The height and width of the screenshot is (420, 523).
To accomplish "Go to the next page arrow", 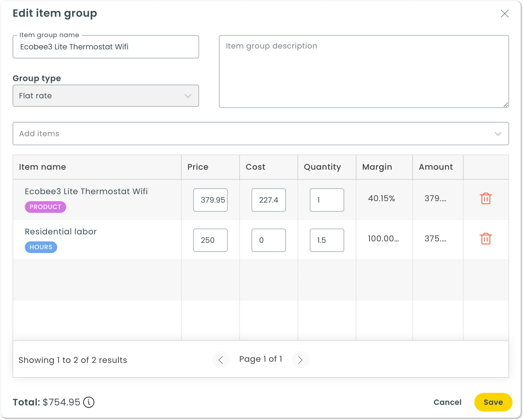I will (300, 360).
